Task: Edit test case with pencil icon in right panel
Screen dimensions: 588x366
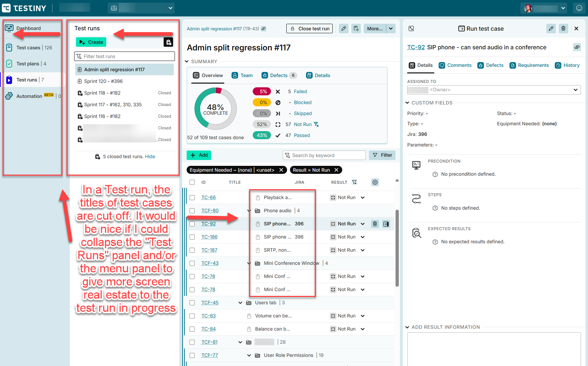Action: tap(551, 28)
